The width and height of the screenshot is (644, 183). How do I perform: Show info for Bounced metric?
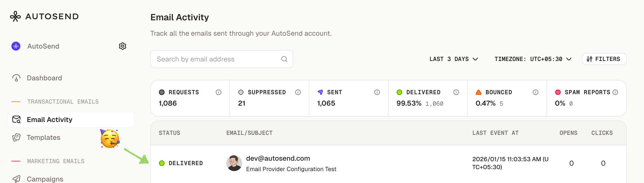pyautogui.click(x=535, y=92)
